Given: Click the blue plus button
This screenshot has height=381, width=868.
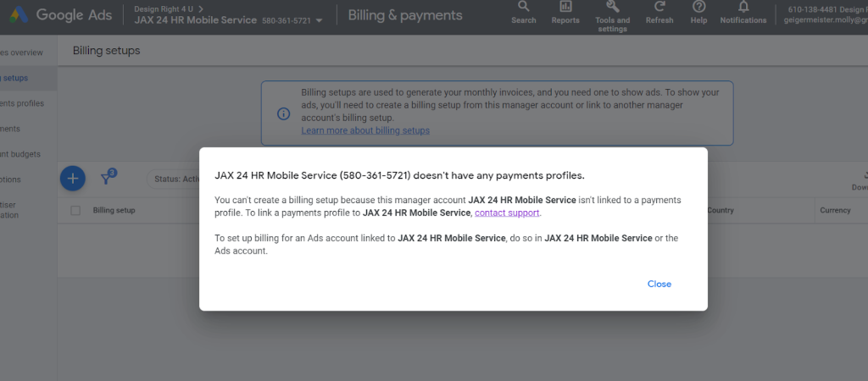Looking at the screenshot, I should (x=73, y=179).
